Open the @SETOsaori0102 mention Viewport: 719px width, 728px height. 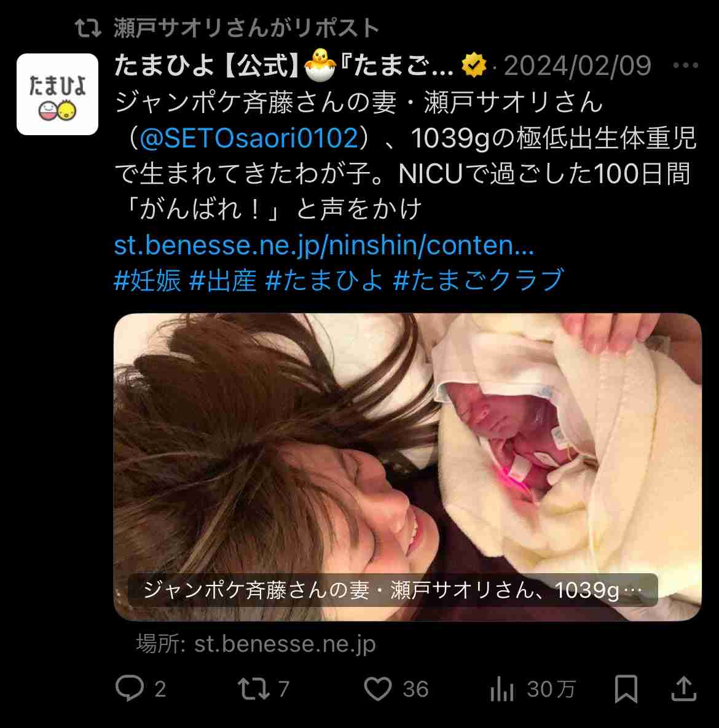[249, 138]
